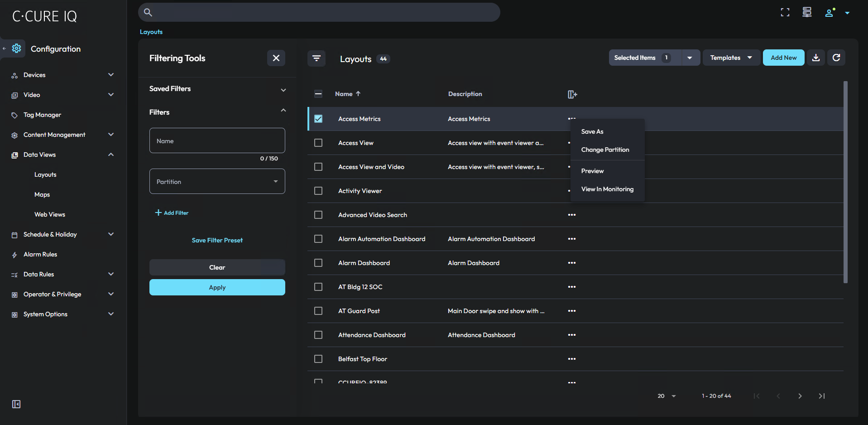Toggle the filter panel icon
The height and width of the screenshot is (425, 868).
316,58
